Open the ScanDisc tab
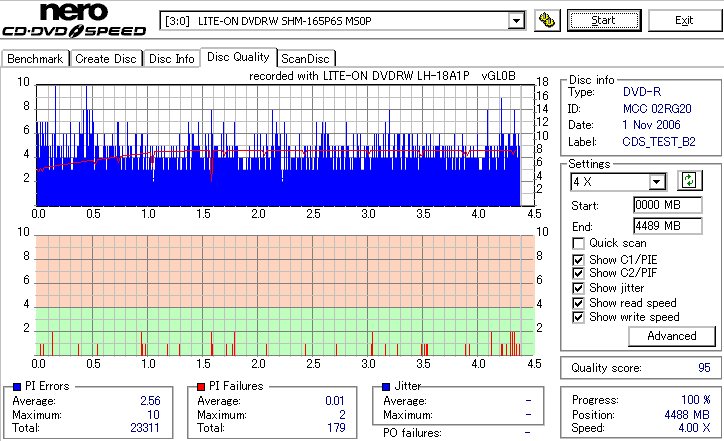The image size is (724, 441). click(x=305, y=59)
